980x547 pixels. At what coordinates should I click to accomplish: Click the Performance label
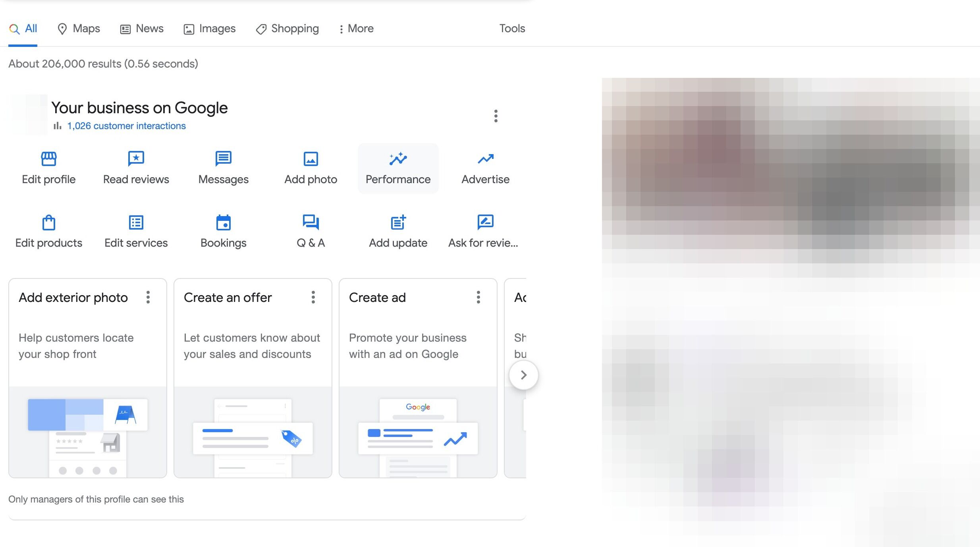click(398, 180)
